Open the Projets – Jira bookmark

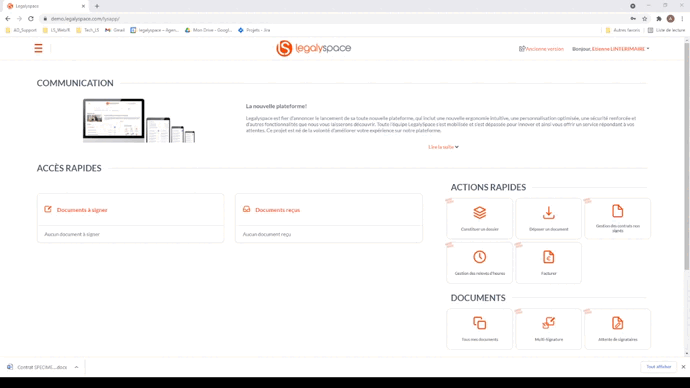tap(254, 30)
